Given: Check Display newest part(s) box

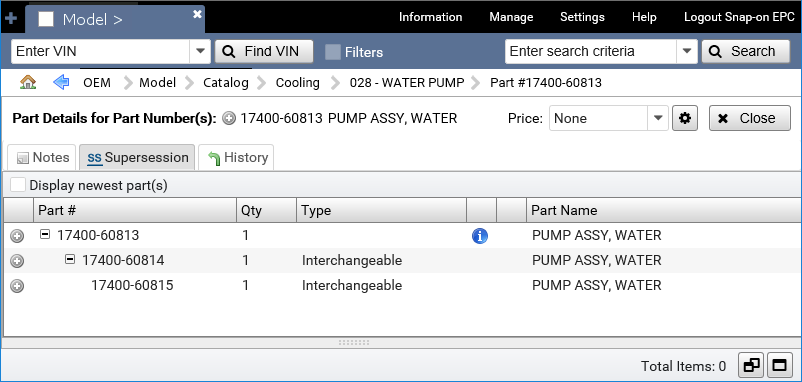Looking at the screenshot, I should [18, 185].
